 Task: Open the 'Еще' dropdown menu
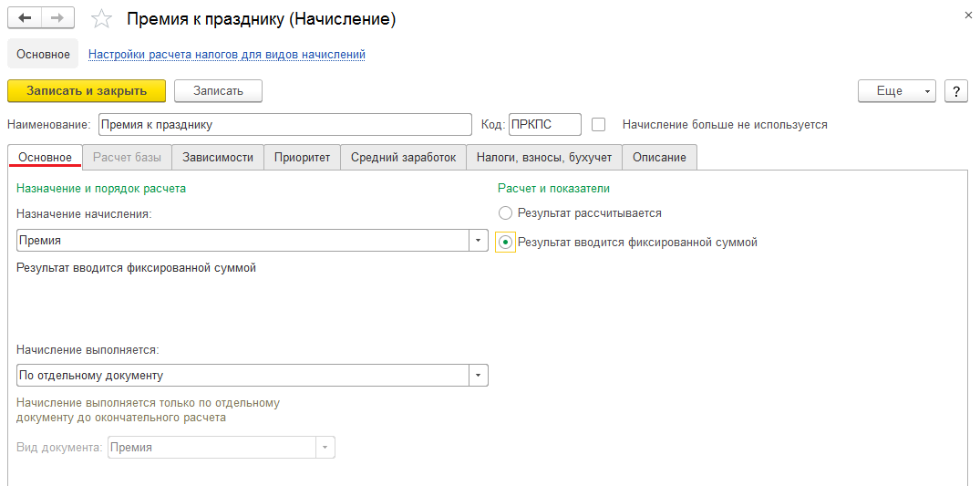coord(896,91)
